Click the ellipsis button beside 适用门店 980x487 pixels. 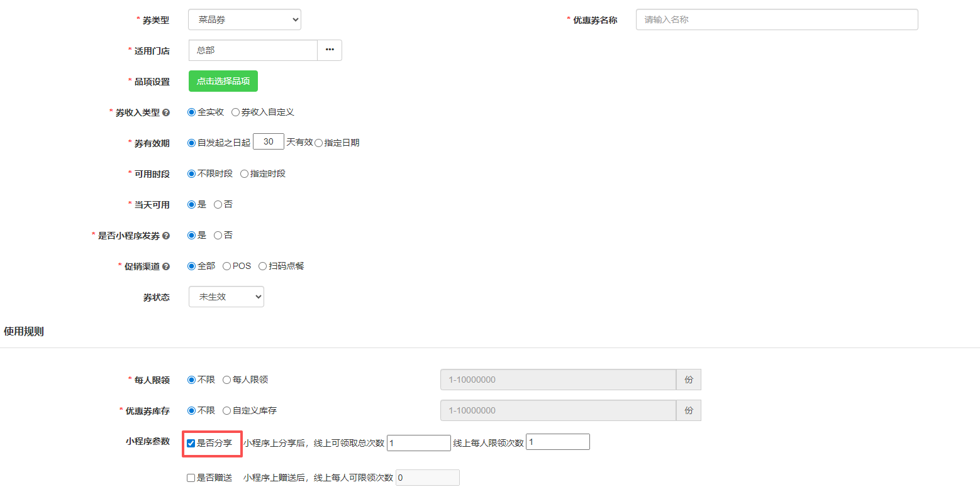click(x=330, y=50)
